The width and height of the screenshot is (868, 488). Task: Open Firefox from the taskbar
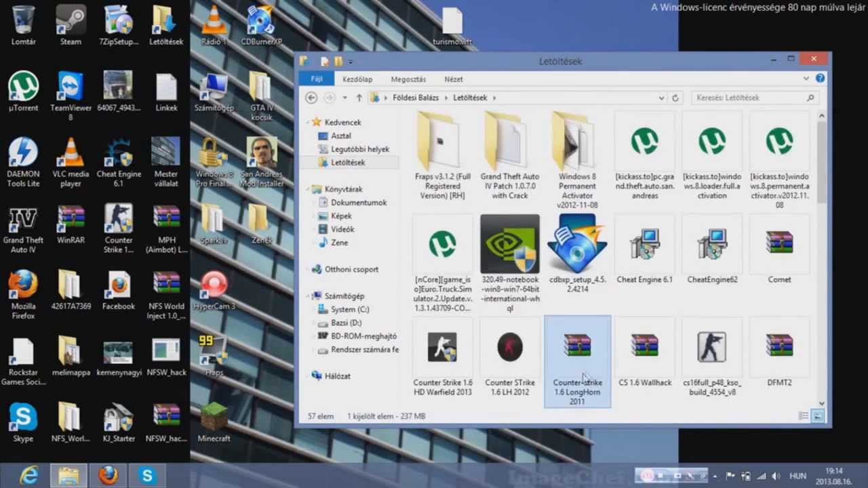tap(108, 476)
